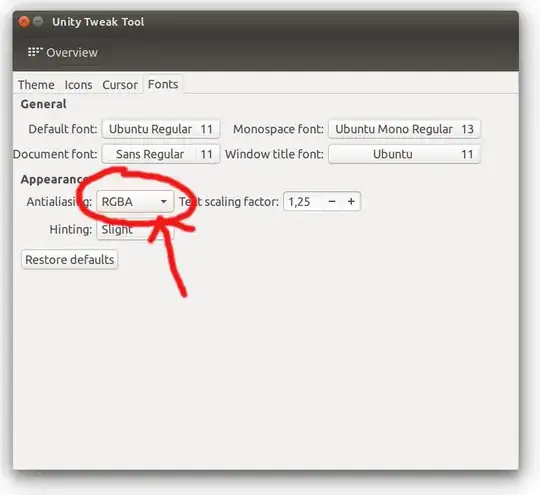Click the Default font label

click(63, 129)
